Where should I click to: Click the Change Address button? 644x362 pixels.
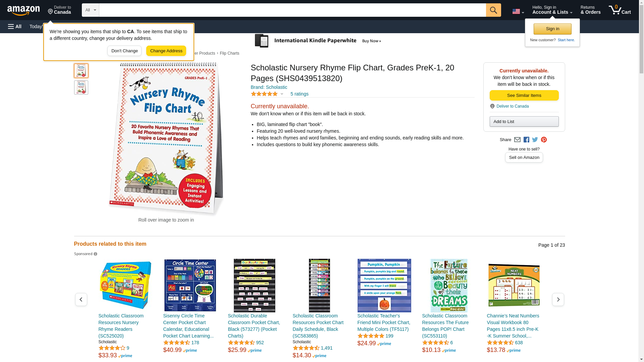coord(166,51)
